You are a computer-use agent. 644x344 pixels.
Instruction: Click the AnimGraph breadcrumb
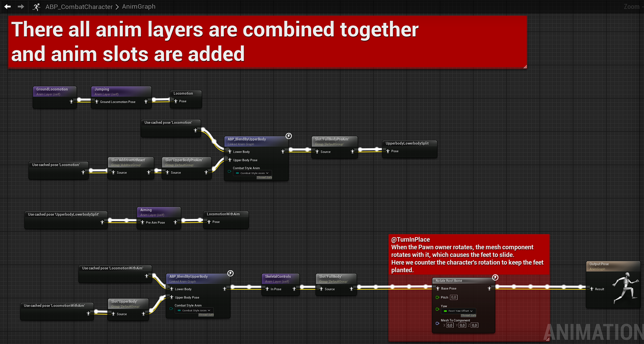pyautogui.click(x=139, y=7)
